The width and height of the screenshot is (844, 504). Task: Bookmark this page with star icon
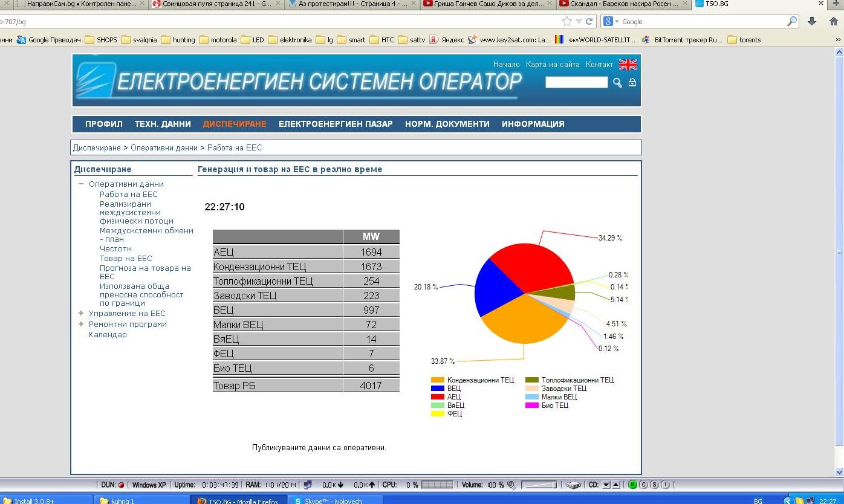point(566,21)
